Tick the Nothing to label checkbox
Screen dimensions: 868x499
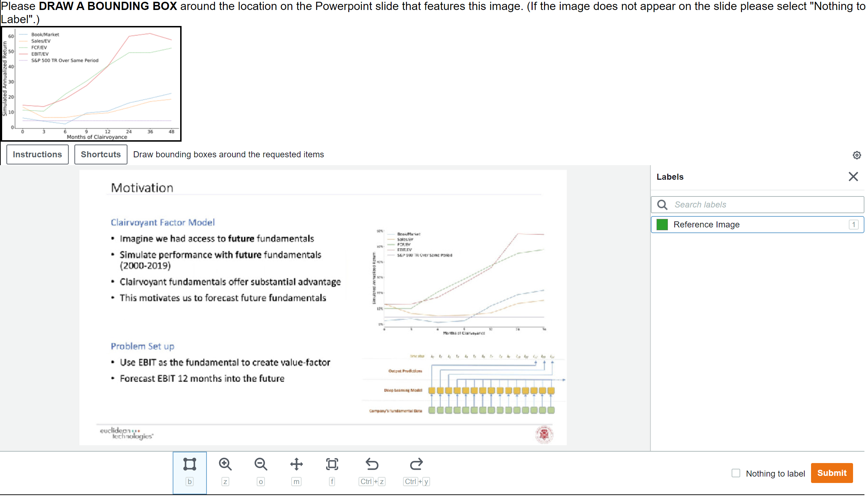point(736,473)
